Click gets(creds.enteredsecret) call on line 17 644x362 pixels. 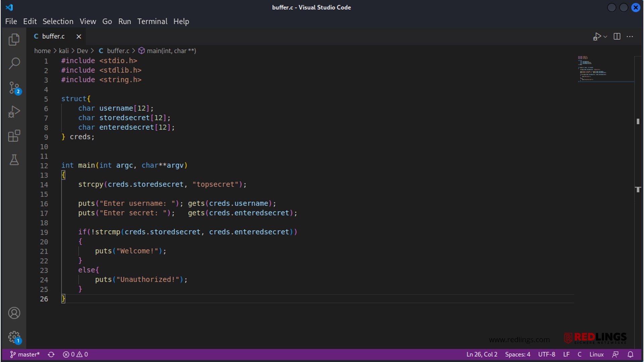pos(242,213)
